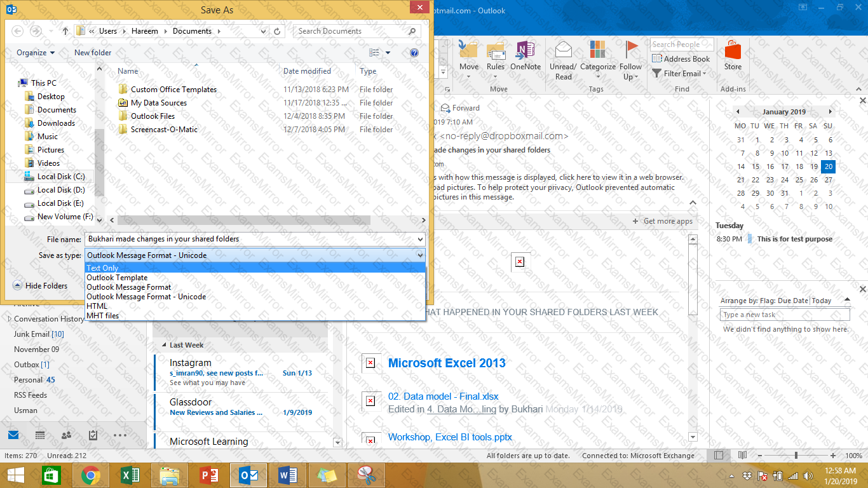Switch to Mail view envelope icon
This screenshot has height=488, width=868.
pos(13,435)
